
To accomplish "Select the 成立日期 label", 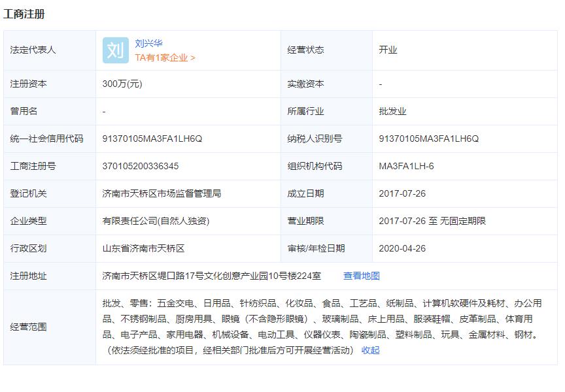I will pos(305,193).
